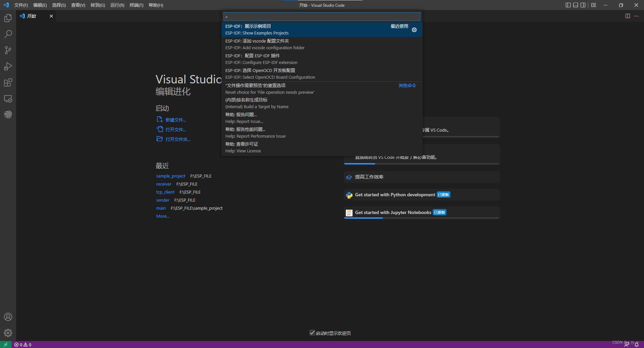
Task: Run ESP-IDF: Add vscode configuration folder
Action: 322,44
